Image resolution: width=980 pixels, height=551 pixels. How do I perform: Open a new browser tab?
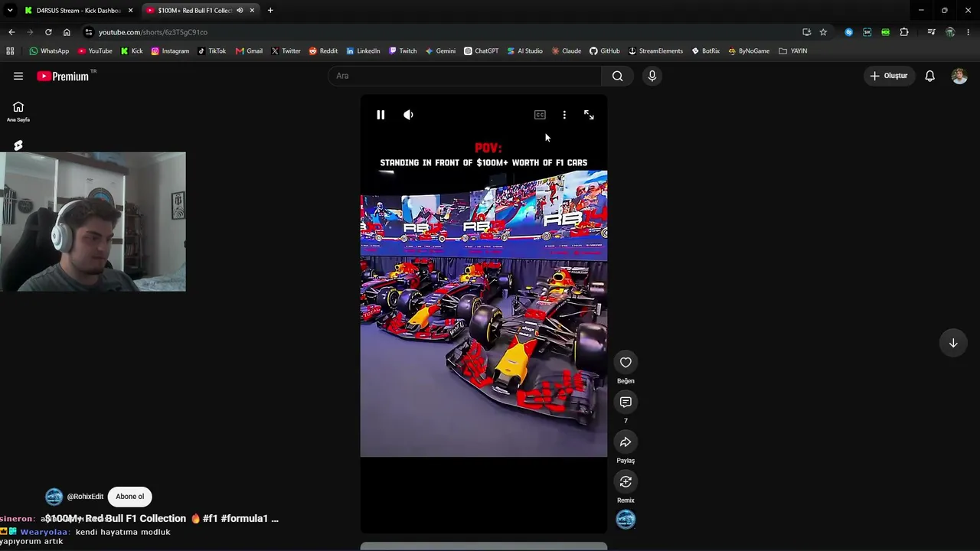tap(270, 11)
